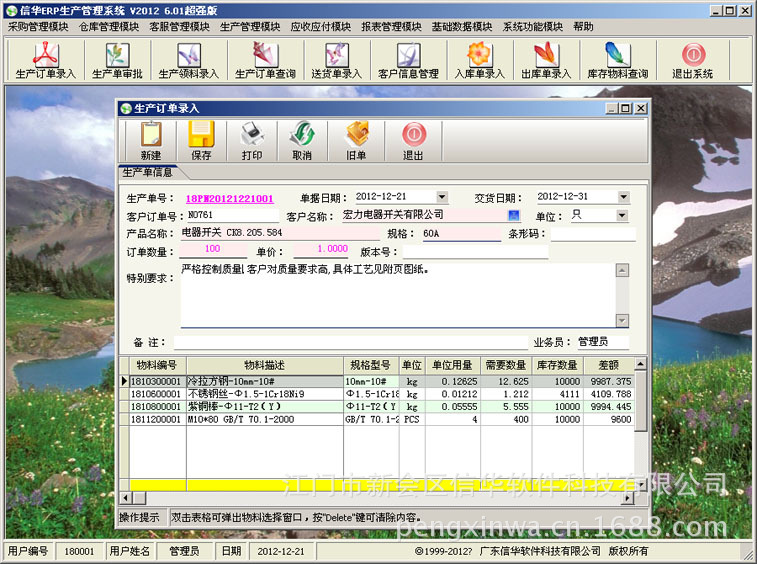Open the 系统功能模块 menu
The height and width of the screenshot is (564, 757).
[x=533, y=27]
